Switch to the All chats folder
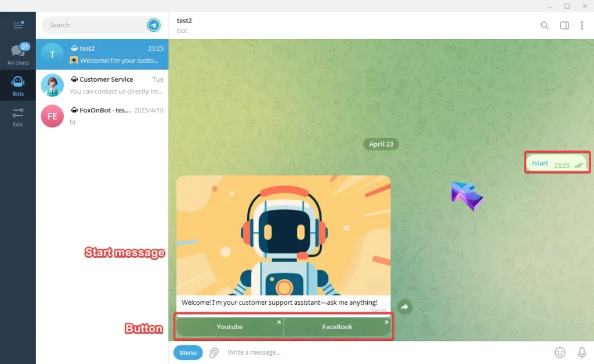The width and height of the screenshot is (594, 364). point(18,54)
